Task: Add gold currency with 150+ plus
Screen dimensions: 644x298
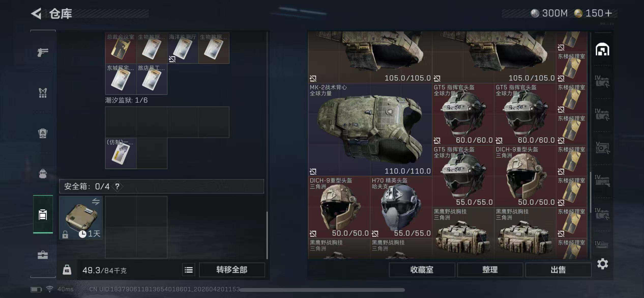Action: tap(609, 13)
